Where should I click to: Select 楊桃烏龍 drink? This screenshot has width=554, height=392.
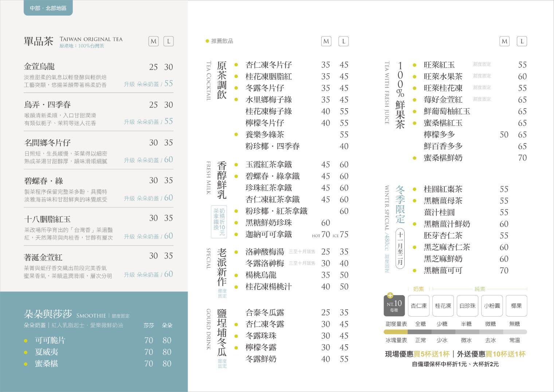[x=261, y=275]
